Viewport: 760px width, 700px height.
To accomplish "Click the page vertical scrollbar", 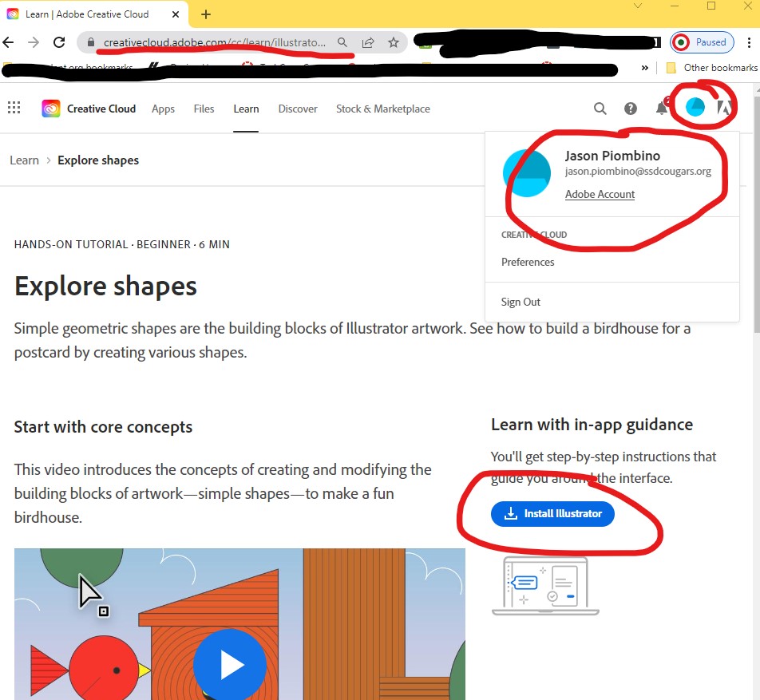I will 756,213.
